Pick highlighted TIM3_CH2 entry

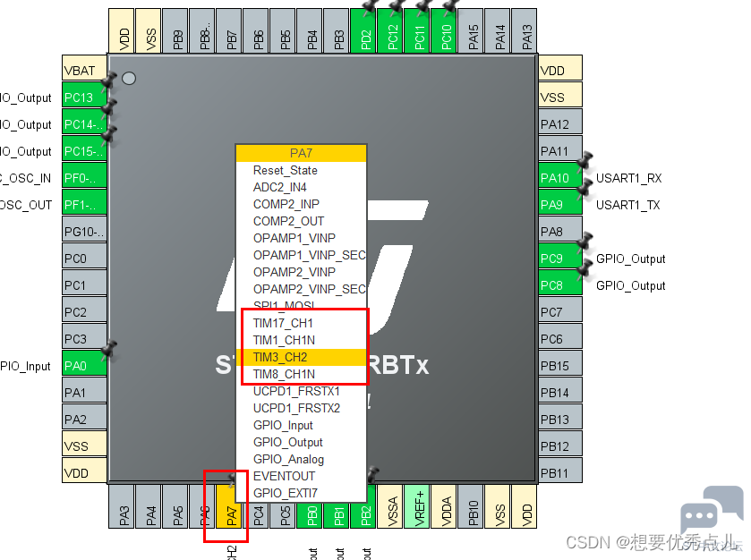click(x=302, y=357)
